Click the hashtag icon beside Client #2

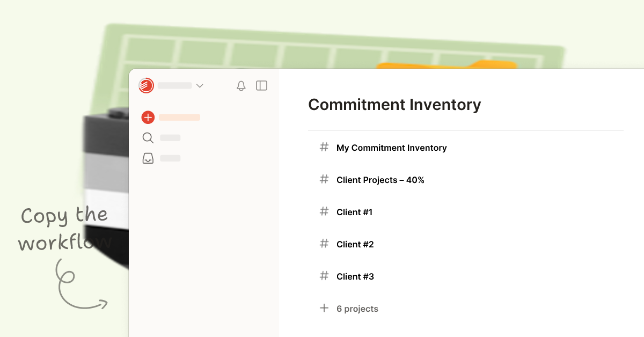(324, 244)
